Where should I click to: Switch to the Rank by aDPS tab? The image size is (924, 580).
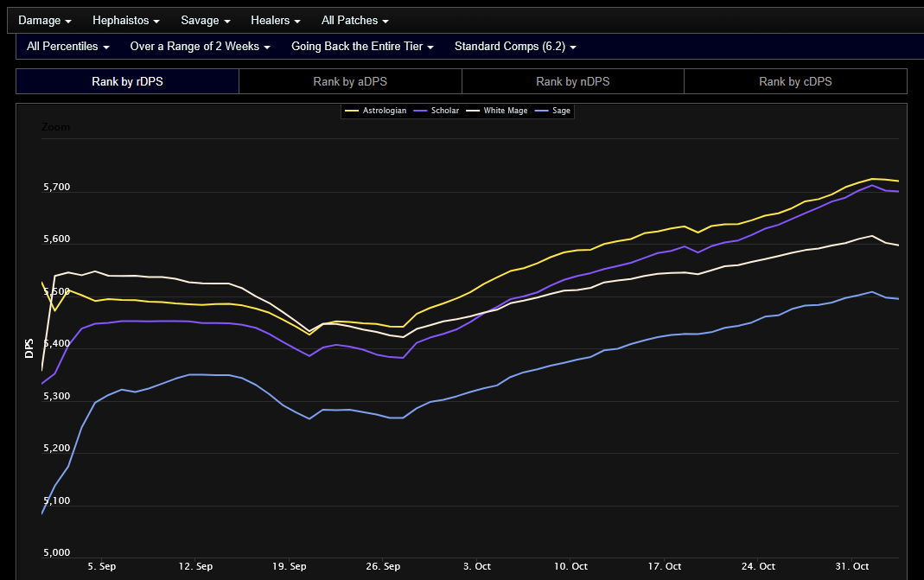350,81
